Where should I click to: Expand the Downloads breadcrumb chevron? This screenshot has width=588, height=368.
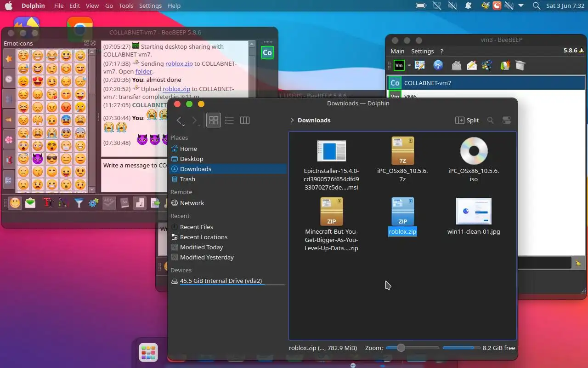[x=292, y=120]
